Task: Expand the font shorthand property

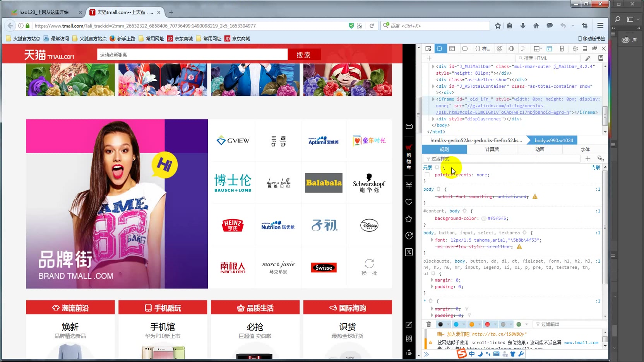Action: point(432,240)
